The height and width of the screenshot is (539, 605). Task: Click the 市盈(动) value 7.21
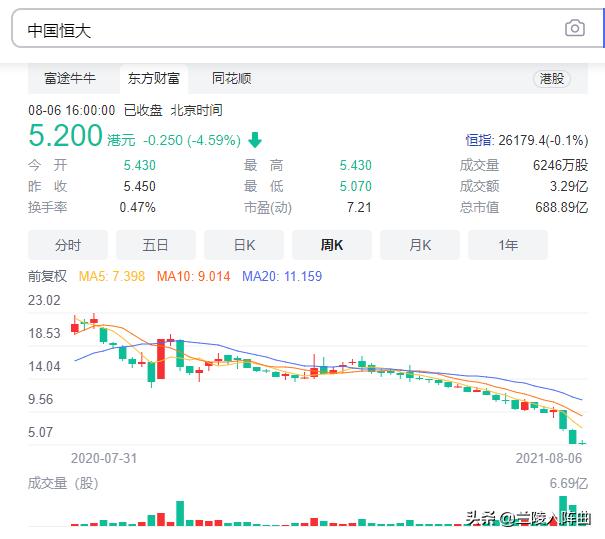tap(359, 208)
